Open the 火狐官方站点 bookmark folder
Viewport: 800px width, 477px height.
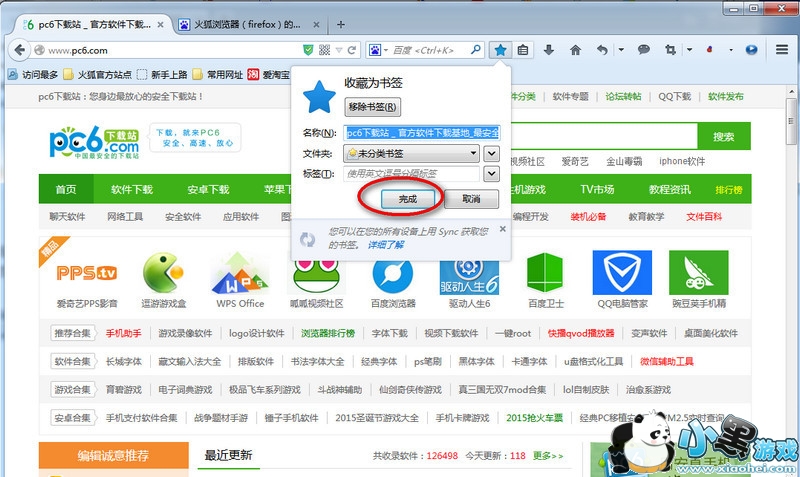[97, 75]
